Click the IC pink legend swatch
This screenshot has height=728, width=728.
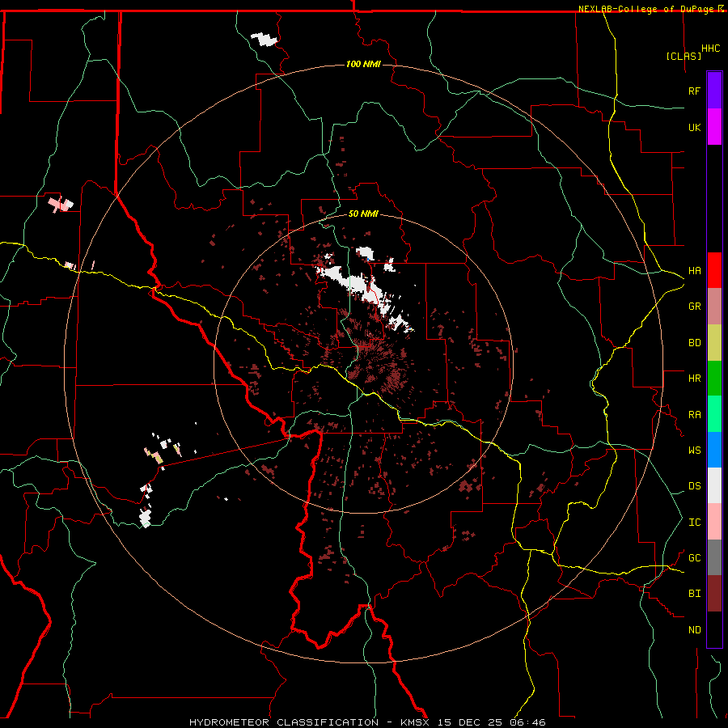pyautogui.click(x=714, y=522)
